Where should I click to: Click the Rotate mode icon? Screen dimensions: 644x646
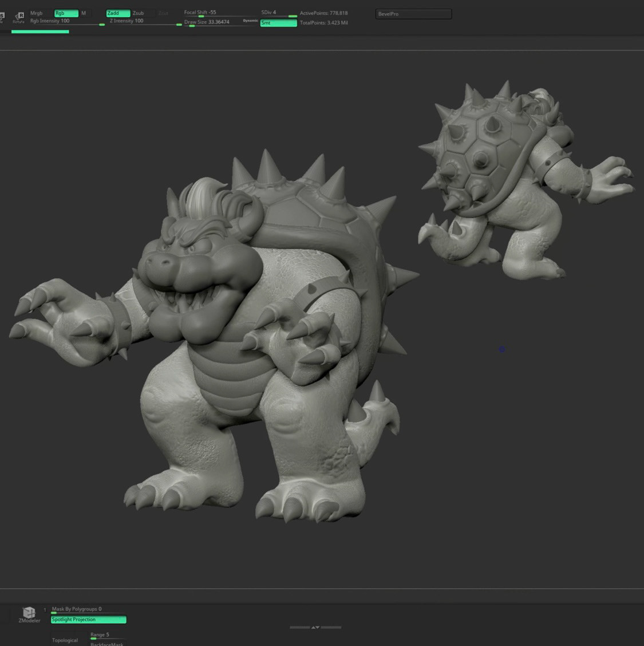pos(18,17)
